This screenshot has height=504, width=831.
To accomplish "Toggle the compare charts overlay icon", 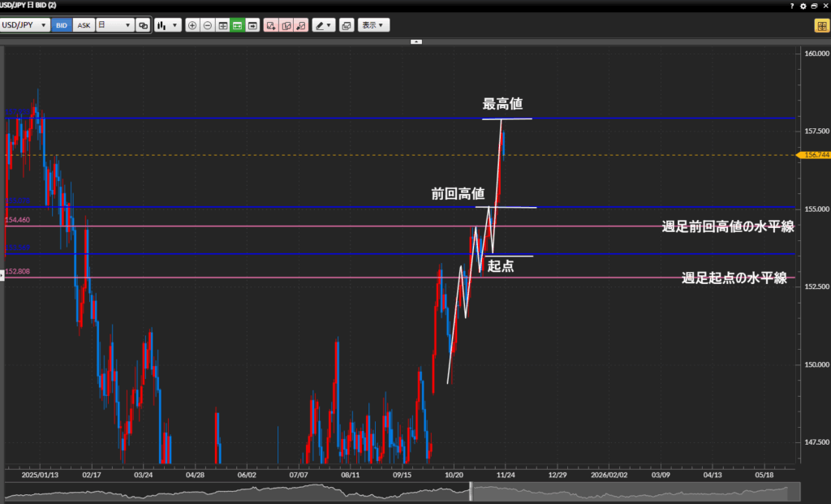I will pyautogui.click(x=143, y=25).
